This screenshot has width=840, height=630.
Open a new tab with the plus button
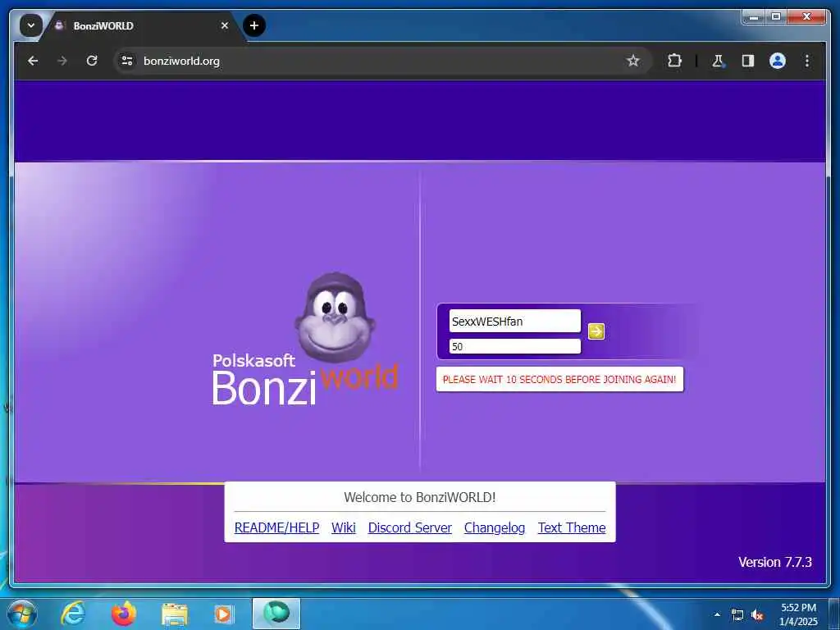[x=254, y=25]
